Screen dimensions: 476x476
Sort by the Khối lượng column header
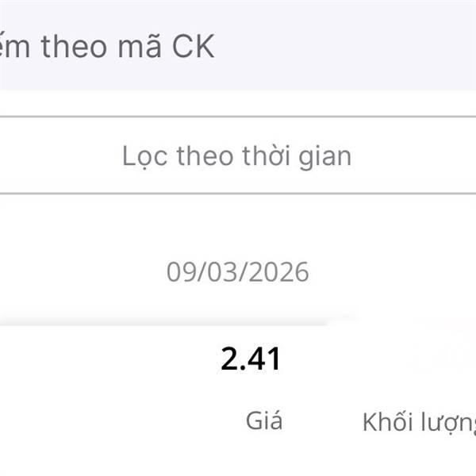[x=418, y=423]
